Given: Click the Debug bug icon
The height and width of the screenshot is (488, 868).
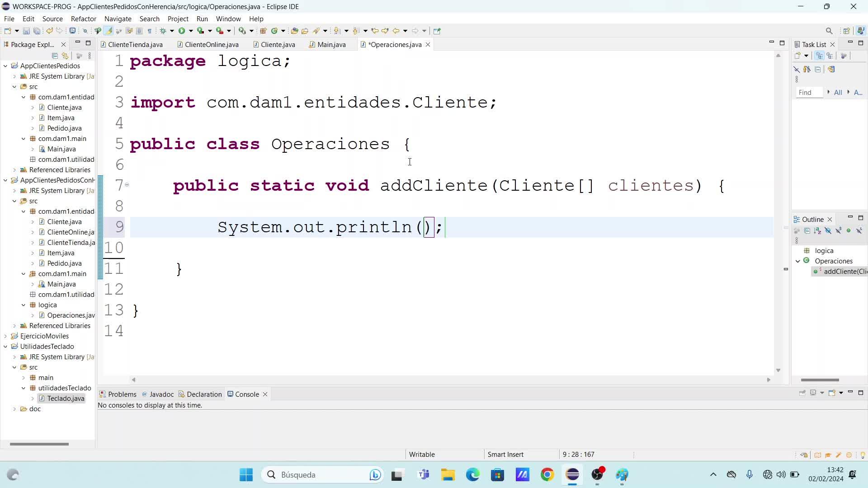Looking at the screenshot, I should coord(163,31).
